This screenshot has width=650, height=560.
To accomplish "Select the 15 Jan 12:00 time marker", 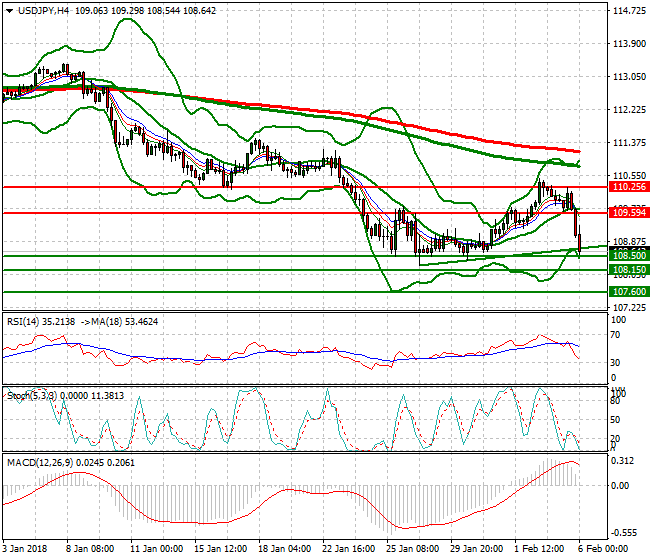I will 219,551.
